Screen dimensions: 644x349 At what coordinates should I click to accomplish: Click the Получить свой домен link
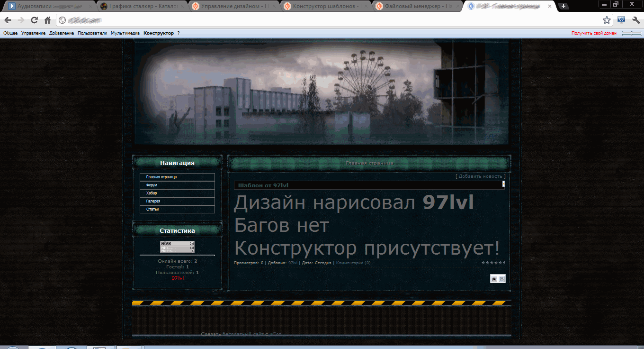pyautogui.click(x=594, y=33)
